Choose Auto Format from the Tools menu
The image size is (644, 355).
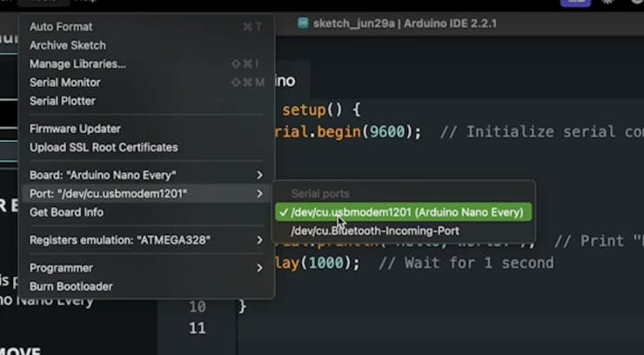[146, 27]
